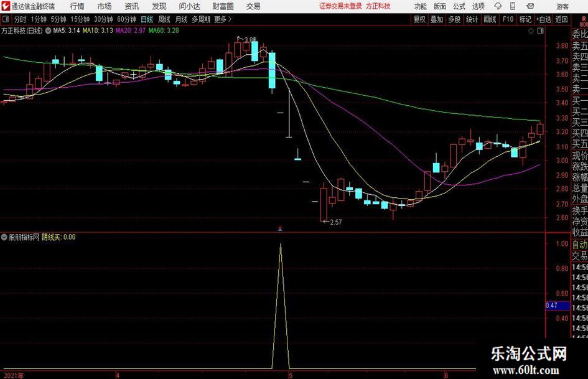Viewport: 588px width, 379px height.
Task: Open the 画线 drawing tools button
Action: pos(490,19)
